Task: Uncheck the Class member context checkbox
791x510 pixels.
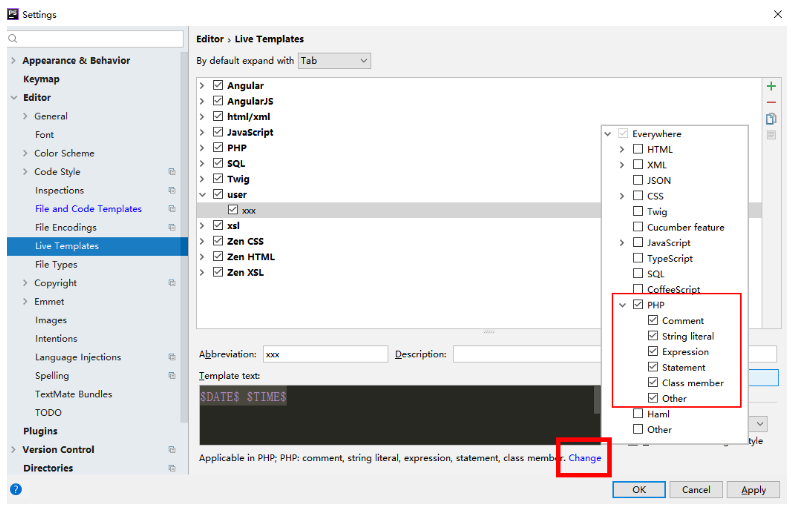Action: 653,382
